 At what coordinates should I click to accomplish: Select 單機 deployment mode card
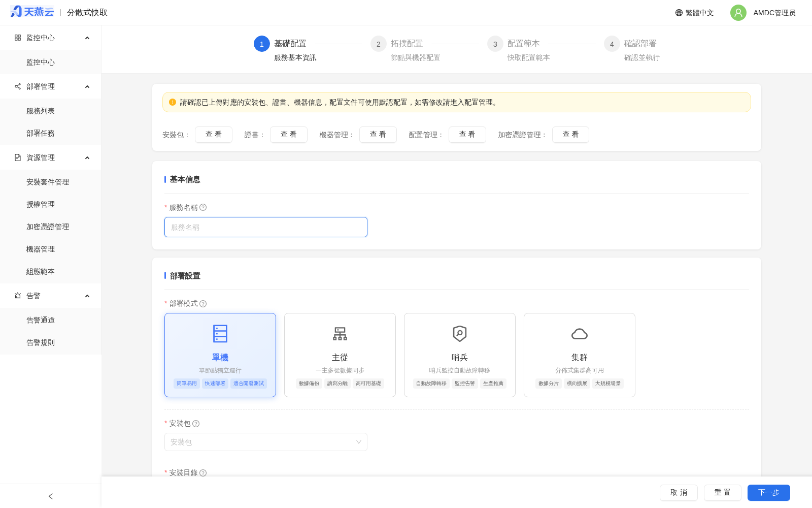[220, 355]
